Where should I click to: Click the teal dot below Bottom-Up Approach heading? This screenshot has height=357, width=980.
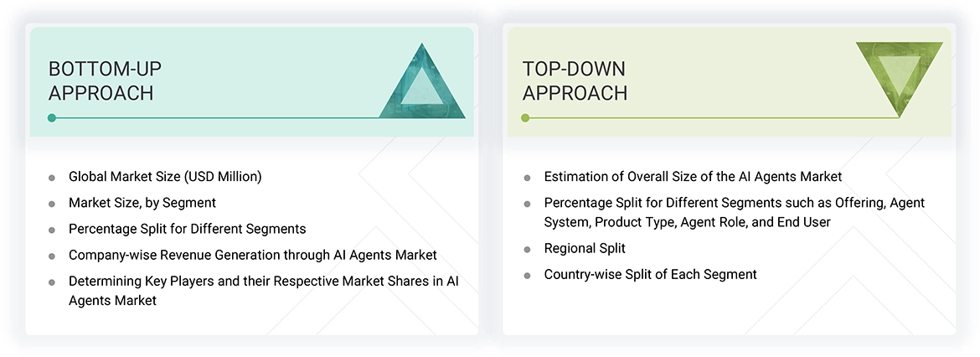coord(52,118)
